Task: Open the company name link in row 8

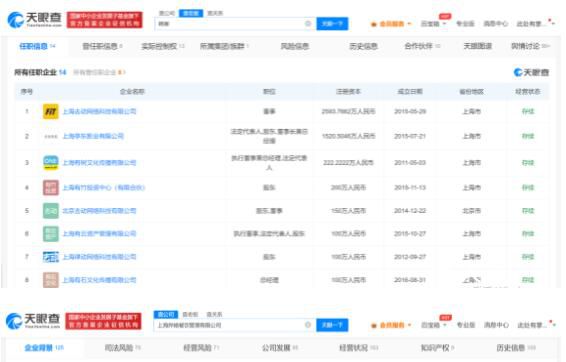Action: 99,280
